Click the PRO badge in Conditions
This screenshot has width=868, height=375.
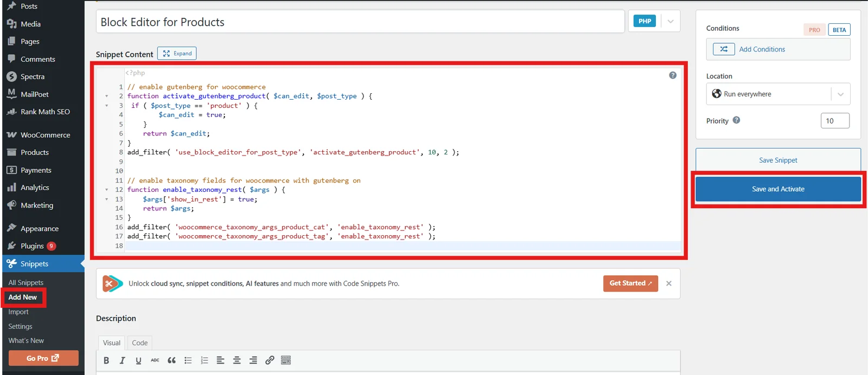click(x=814, y=30)
